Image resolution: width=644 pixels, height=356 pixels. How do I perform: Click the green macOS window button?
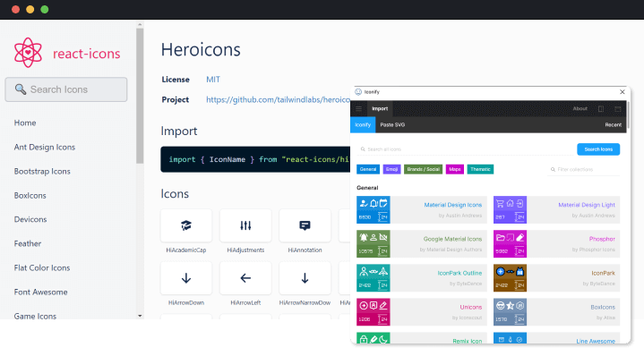(x=45, y=10)
